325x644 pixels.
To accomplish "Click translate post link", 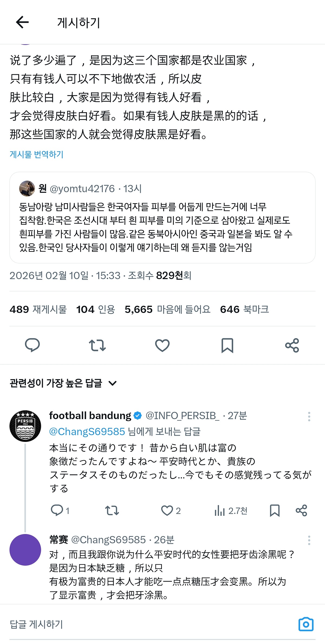I will tap(37, 154).
